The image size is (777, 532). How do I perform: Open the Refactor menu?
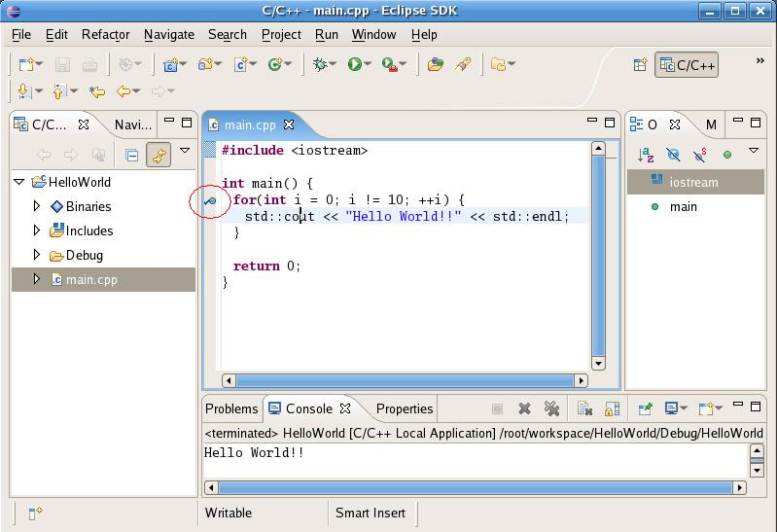(x=105, y=34)
